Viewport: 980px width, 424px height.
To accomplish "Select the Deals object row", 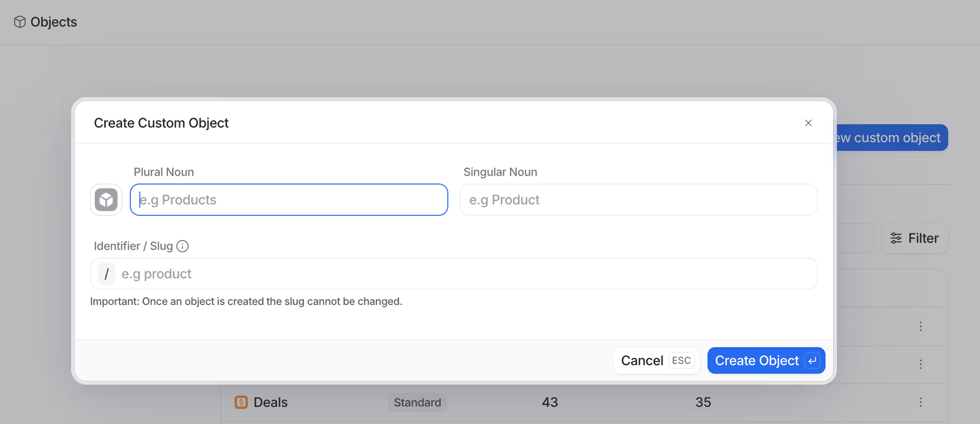I will [271, 402].
